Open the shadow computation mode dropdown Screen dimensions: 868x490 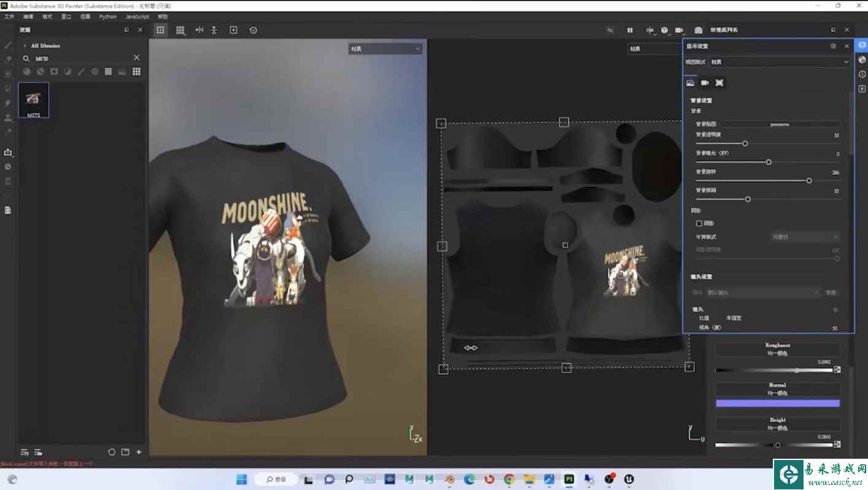tap(805, 237)
